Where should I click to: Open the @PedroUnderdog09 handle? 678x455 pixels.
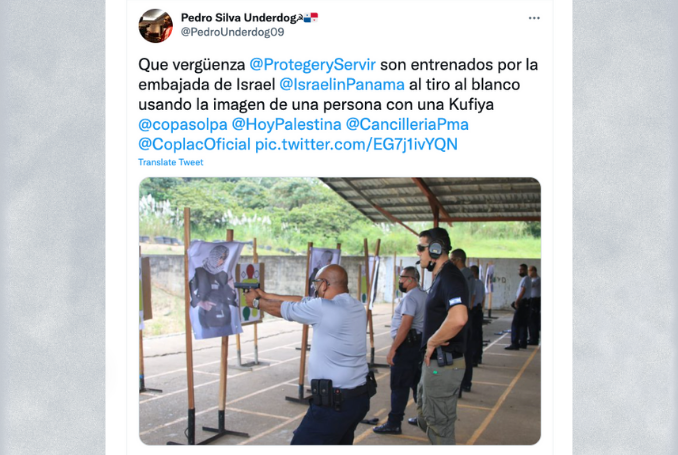tap(233, 32)
